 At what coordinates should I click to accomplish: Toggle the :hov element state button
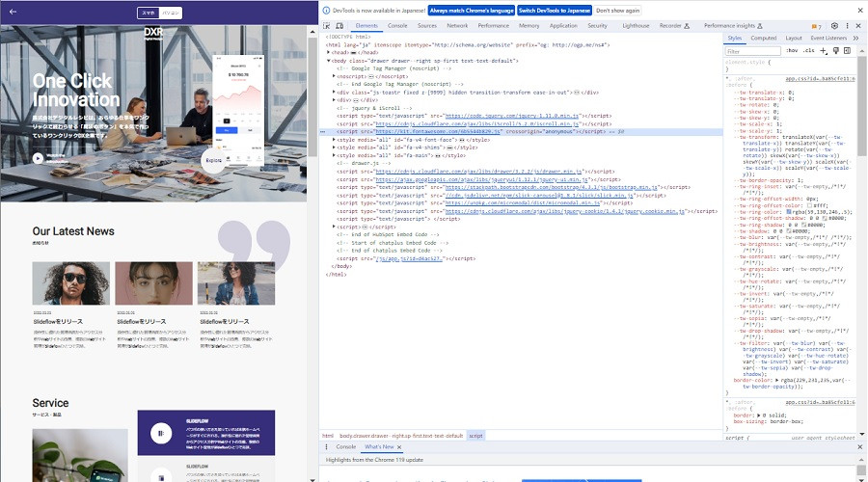tap(792, 51)
